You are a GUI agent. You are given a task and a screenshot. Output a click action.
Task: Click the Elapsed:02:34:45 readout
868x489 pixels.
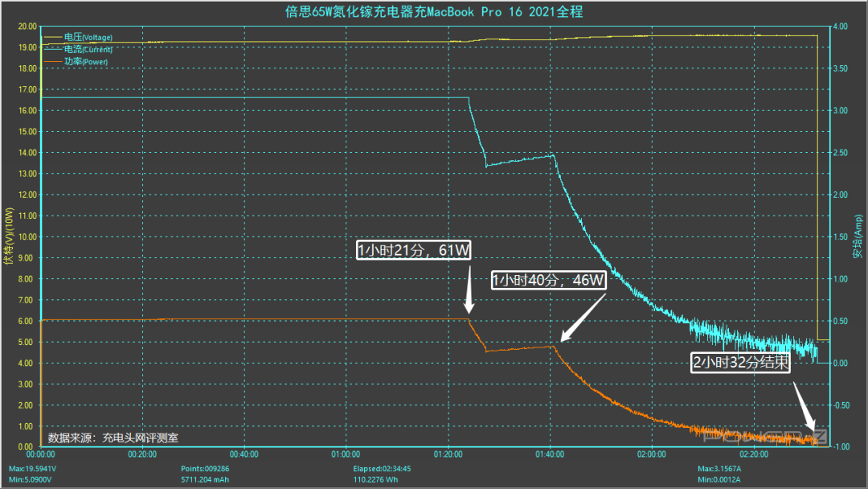click(x=382, y=469)
